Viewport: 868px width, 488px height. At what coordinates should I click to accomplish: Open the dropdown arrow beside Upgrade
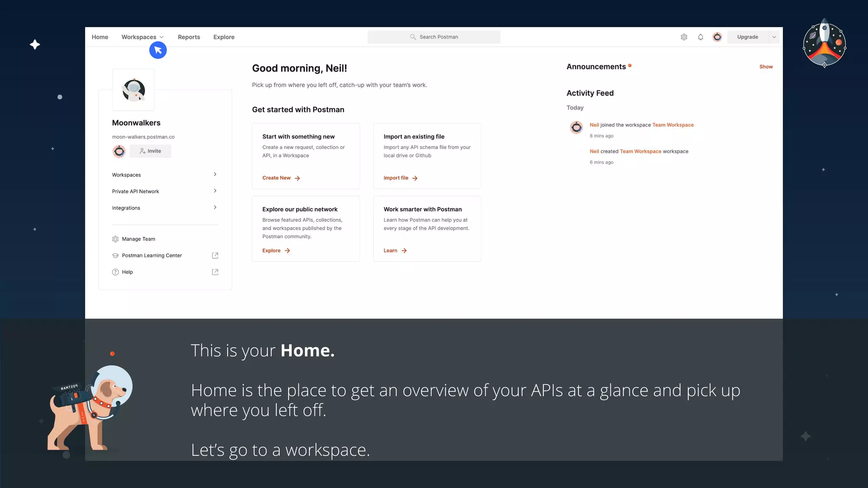(774, 37)
